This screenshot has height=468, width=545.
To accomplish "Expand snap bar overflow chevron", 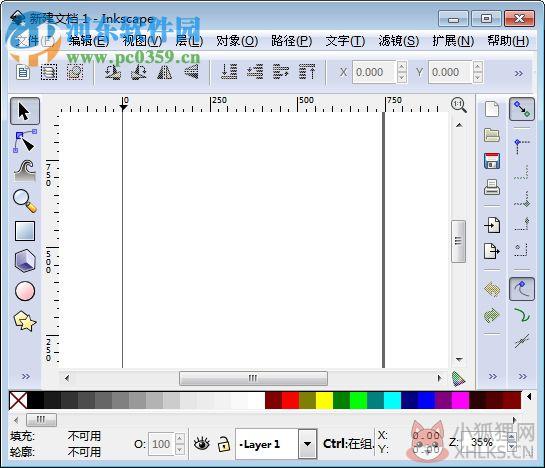I will [x=522, y=376].
